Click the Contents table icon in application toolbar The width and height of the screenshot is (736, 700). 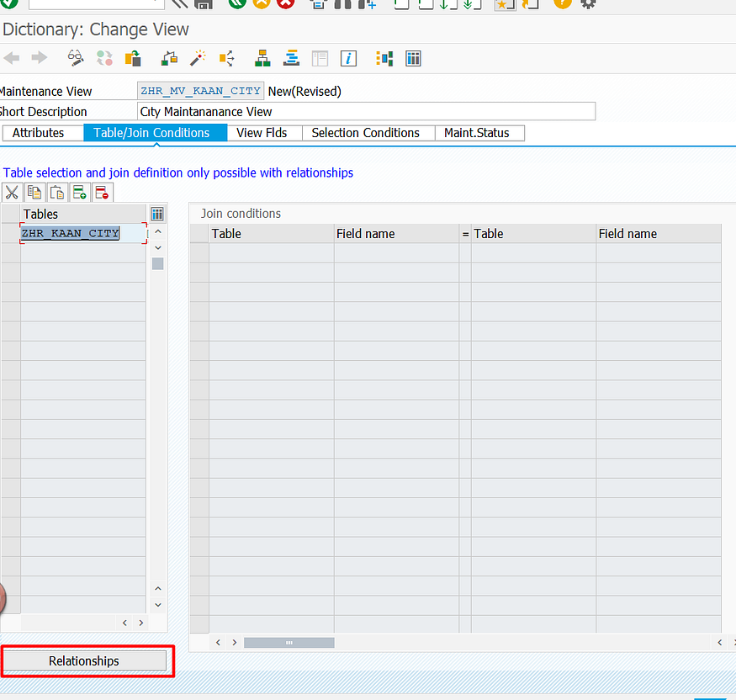(413, 58)
